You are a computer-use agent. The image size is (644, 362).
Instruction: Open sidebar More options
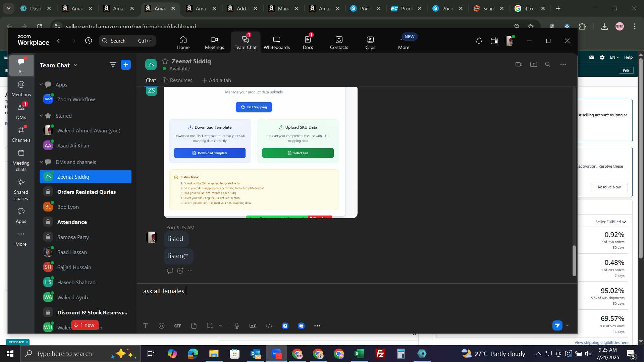[21, 238]
